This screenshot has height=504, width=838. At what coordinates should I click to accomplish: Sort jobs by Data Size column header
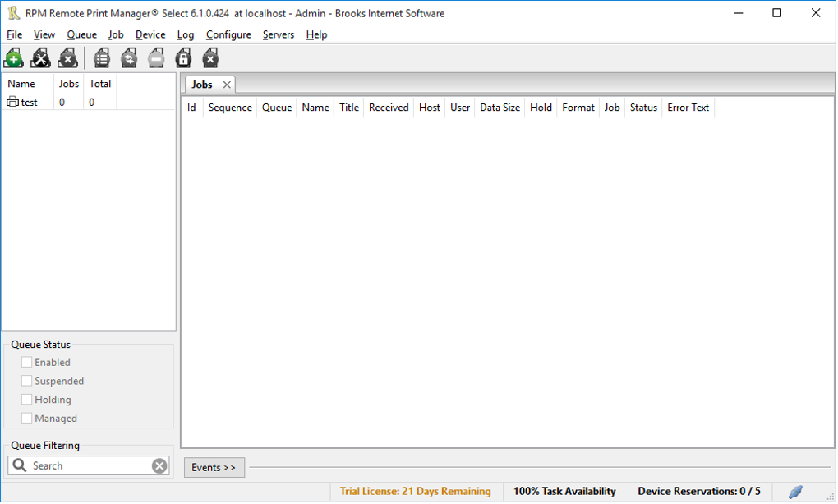[500, 108]
